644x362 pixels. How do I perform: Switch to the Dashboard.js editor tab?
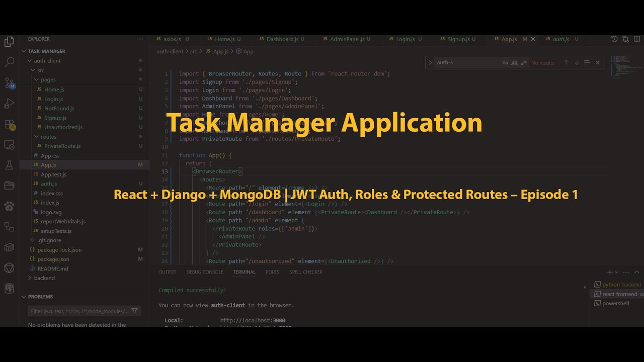(283, 39)
